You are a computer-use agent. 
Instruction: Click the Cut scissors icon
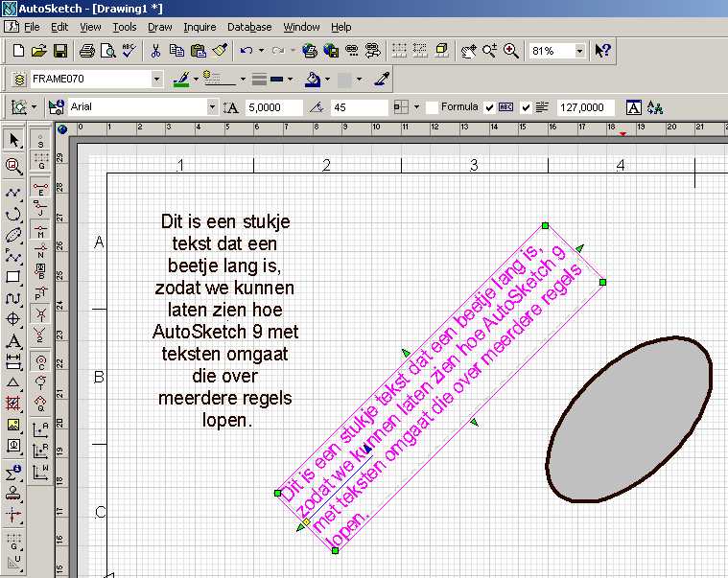(155, 51)
